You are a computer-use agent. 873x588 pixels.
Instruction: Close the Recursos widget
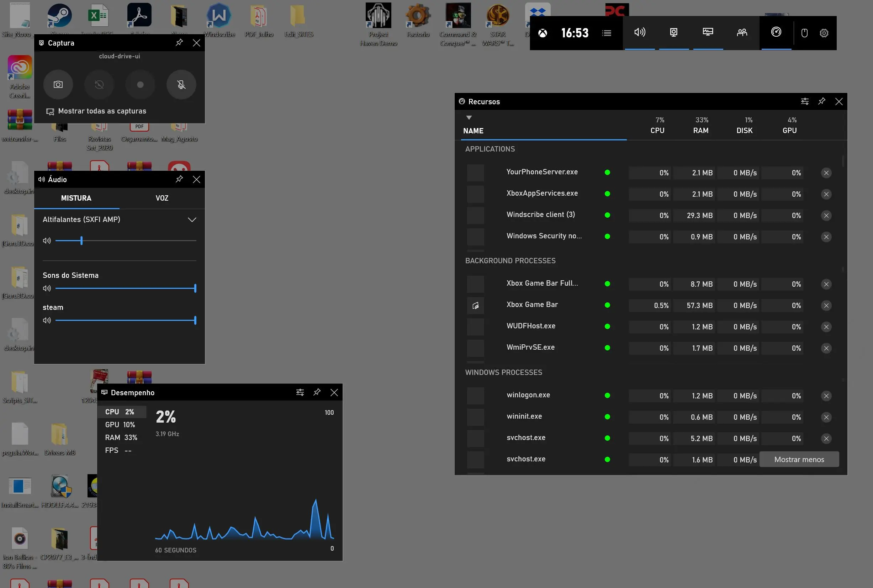tap(839, 101)
